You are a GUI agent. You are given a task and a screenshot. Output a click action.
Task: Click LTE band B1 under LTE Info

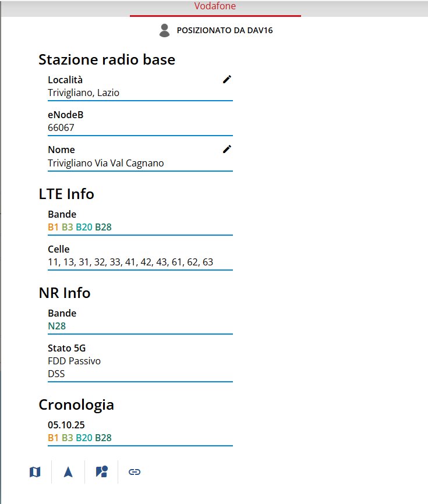click(x=54, y=227)
